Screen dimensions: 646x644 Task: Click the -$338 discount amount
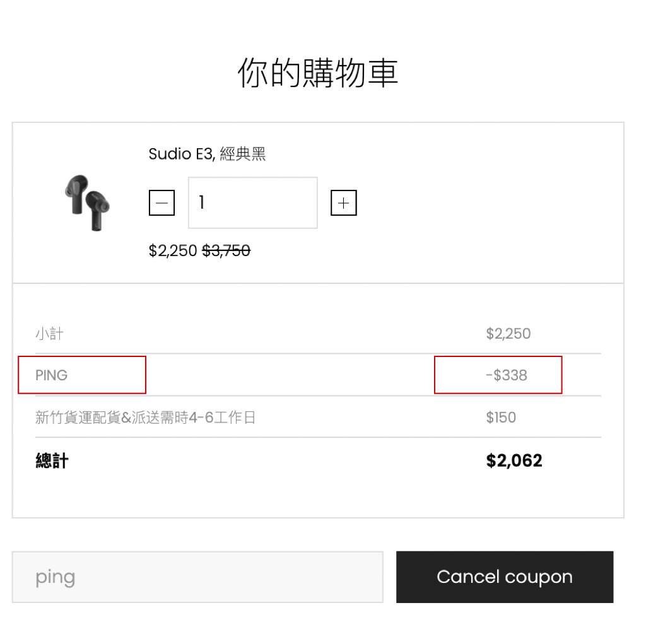(x=507, y=375)
